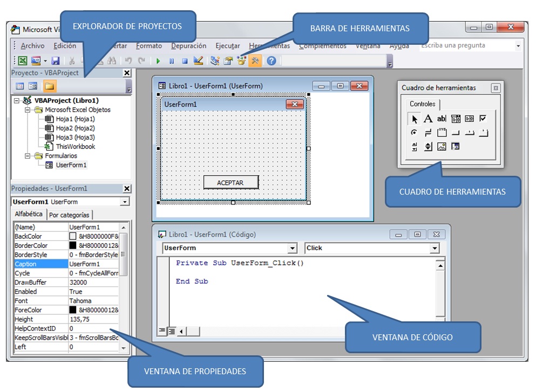Select the ScrollBar control tool
Screen dimensions: 536x392
[415, 147]
